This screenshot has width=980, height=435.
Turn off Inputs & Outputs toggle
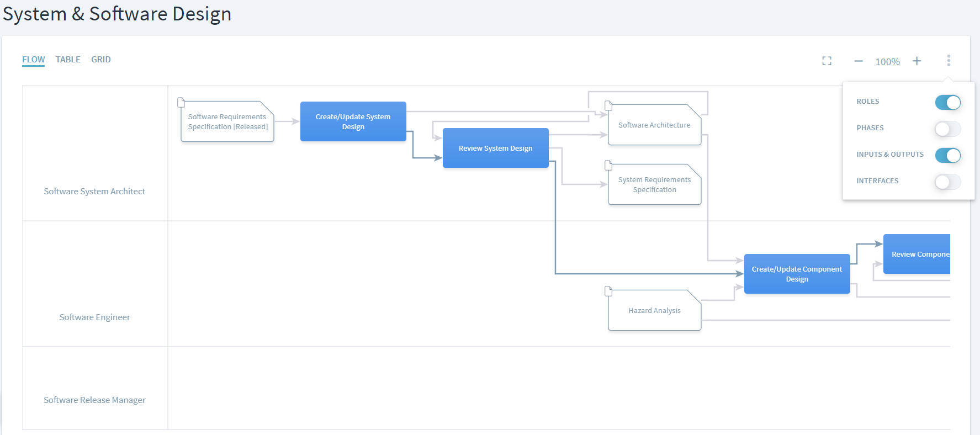[947, 155]
